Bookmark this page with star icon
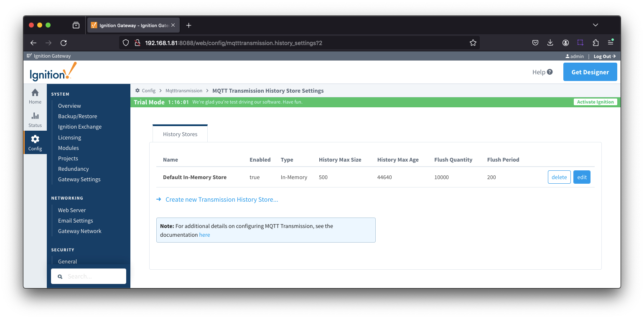 (x=473, y=43)
